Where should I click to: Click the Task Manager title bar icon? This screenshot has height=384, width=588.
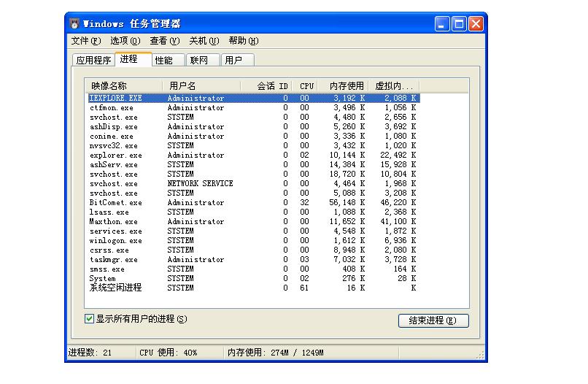coord(74,23)
